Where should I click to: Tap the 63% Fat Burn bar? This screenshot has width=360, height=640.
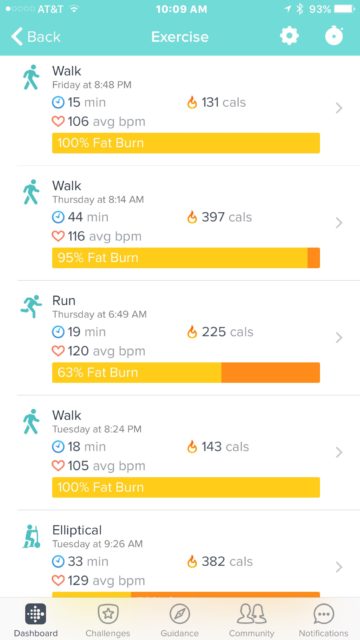[x=186, y=373]
